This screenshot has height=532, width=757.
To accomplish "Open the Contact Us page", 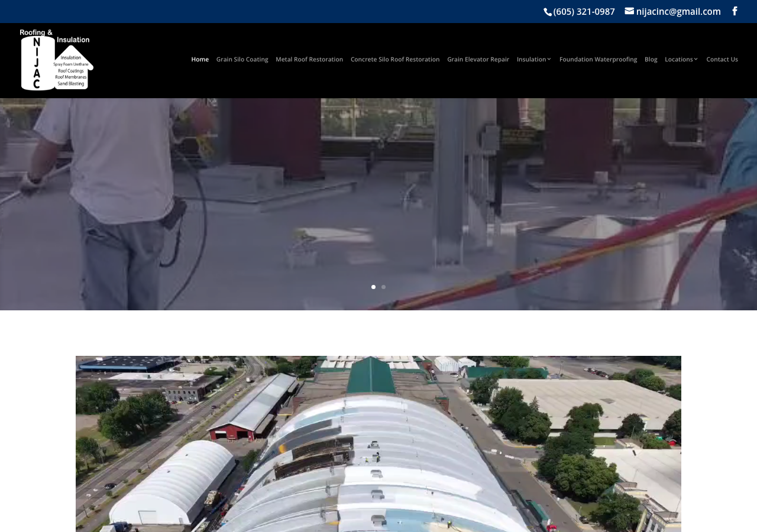I will click(x=722, y=59).
